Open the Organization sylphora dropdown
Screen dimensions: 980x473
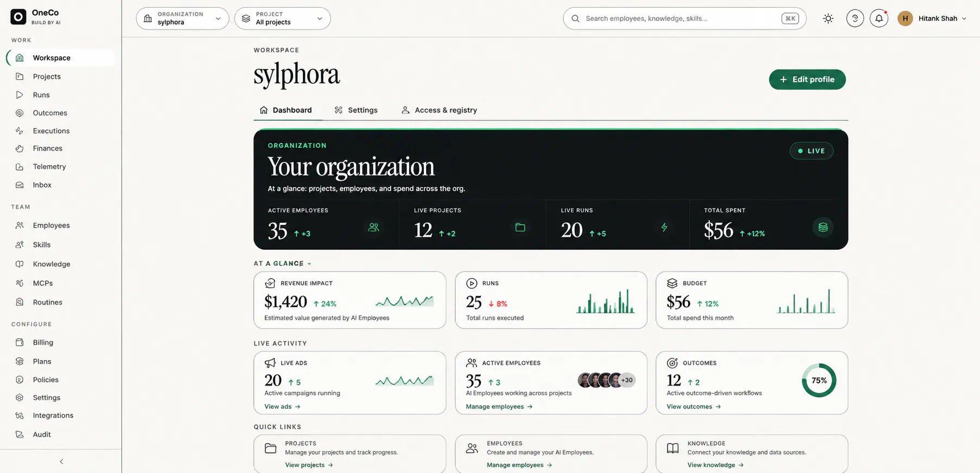(182, 18)
